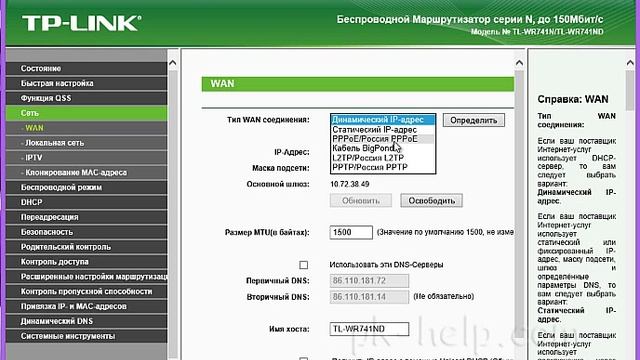
Task: Open Переадресация section
Action: (87, 217)
